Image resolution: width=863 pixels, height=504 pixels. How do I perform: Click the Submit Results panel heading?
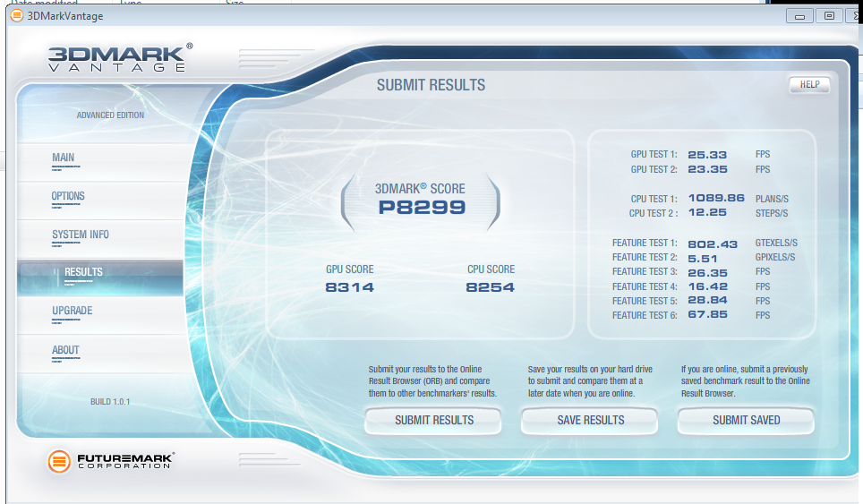tap(431, 85)
